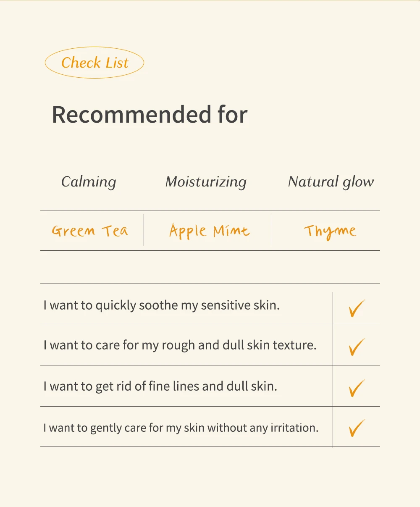The image size is (420, 507).
Task: Click divider between Green Tea and Apple Mint
Action: click(x=144, y=230)
